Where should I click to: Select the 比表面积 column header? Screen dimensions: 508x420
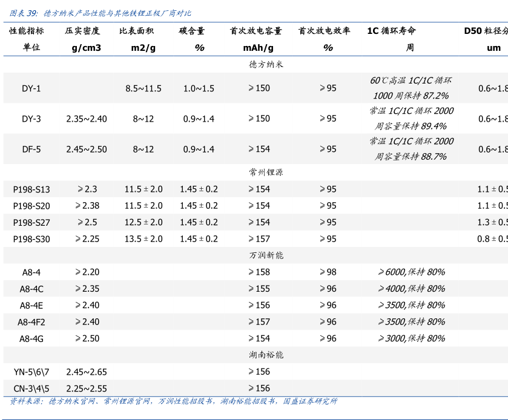[136, 31]
